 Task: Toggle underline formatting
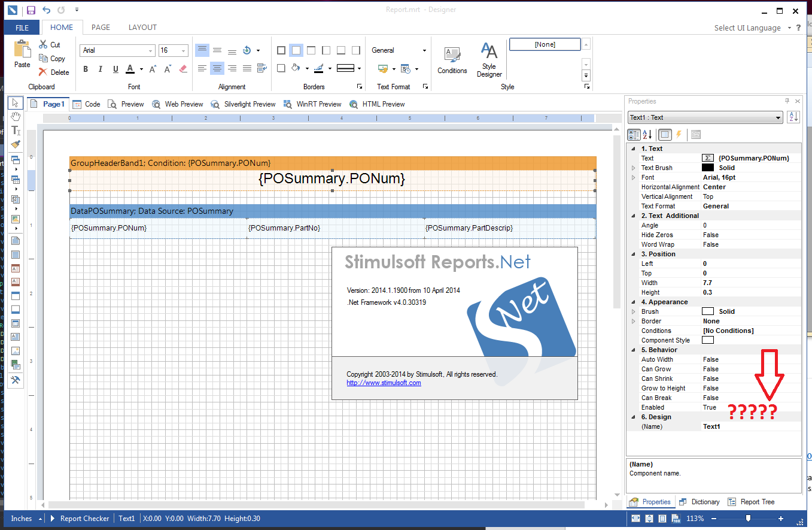click(115, 69)
